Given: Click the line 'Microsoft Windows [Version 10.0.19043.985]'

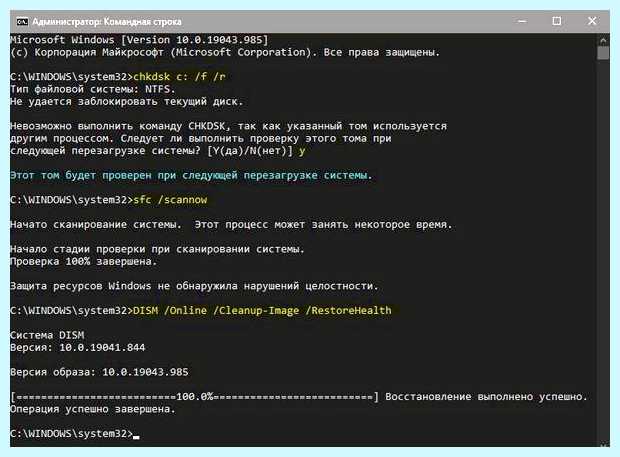Looking at the screenshot, I should pos(139,40).
